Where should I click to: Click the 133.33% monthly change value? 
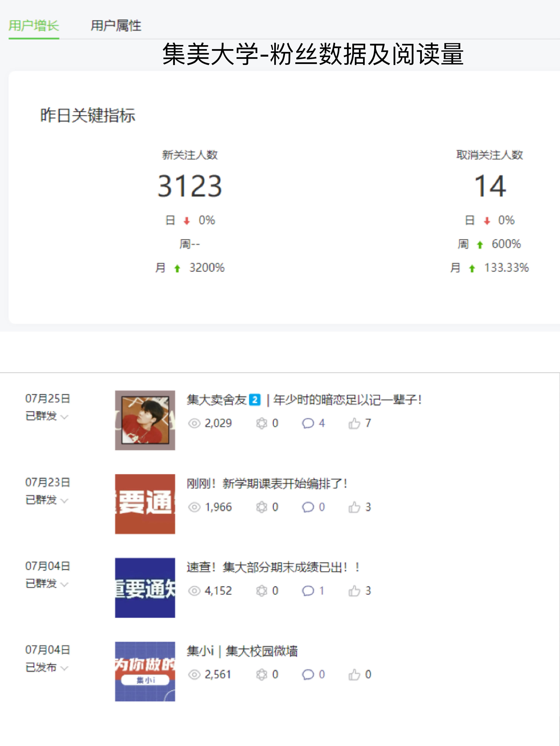507,268
